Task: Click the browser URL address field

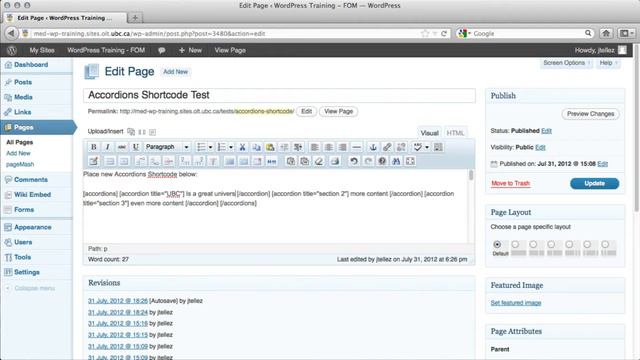Action: [x=226, y=33]
